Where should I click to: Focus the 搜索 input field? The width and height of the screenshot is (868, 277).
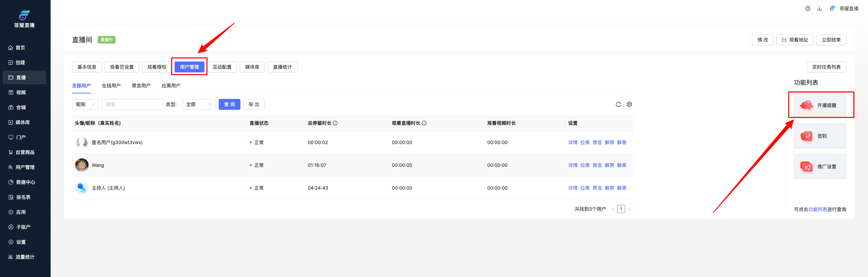132,104
